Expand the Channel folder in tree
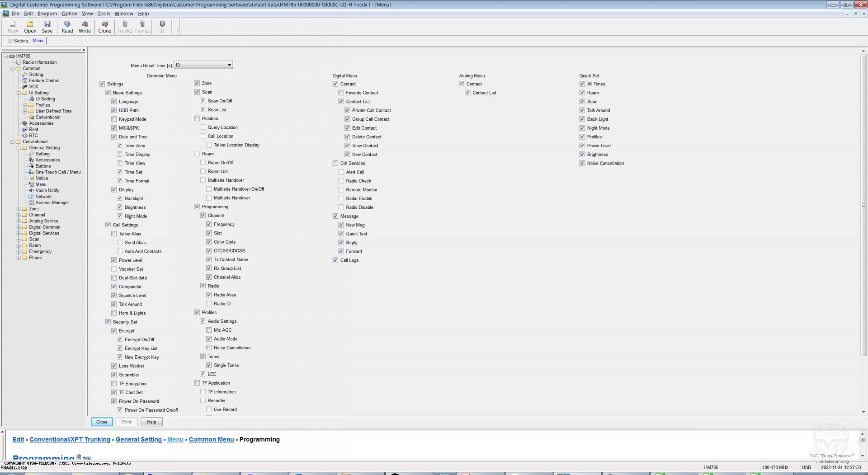Screen dimensions: 868x475 (x=19, y=215)
